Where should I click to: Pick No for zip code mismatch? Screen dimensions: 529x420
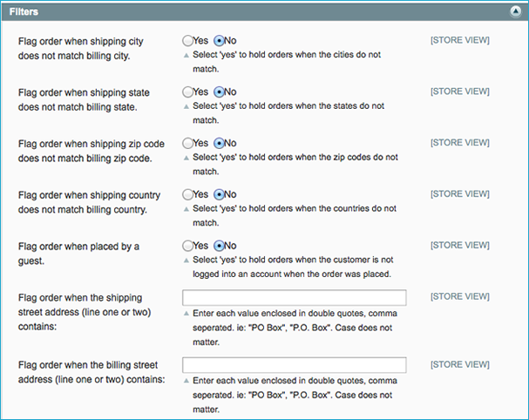pos(219,144)
